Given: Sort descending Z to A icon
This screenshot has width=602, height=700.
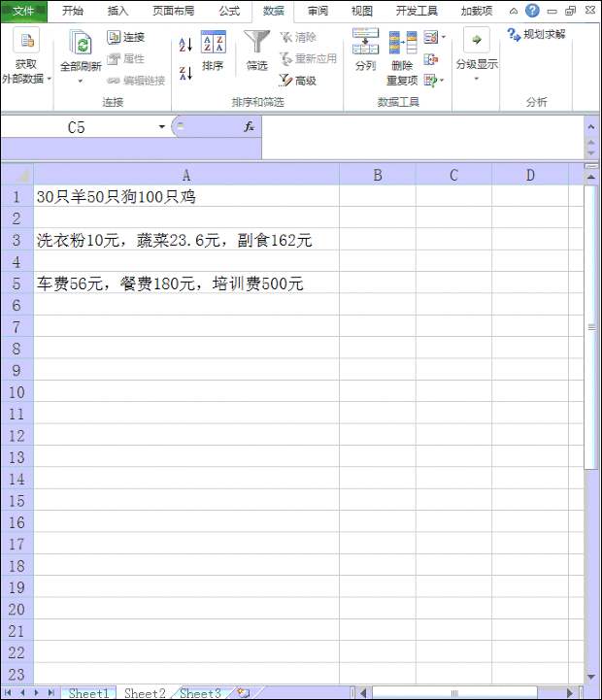Looking at the screenshot, I should point(185,73).
